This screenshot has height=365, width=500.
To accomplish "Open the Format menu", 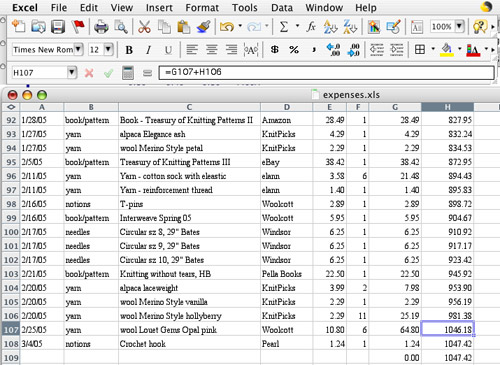I will [x=202, y=7].
